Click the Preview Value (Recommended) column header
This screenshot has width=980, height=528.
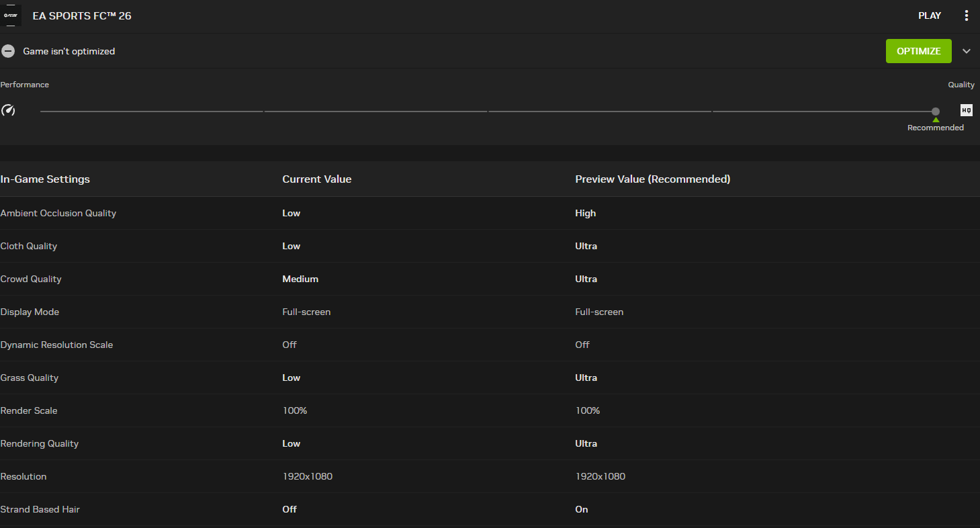(x=652, y=179)
